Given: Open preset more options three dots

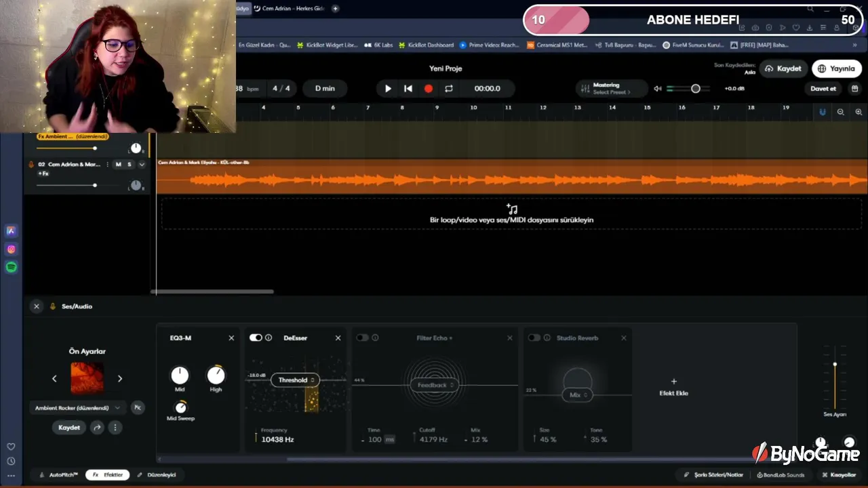Looking at the screenshot, I should click(115, 428).
